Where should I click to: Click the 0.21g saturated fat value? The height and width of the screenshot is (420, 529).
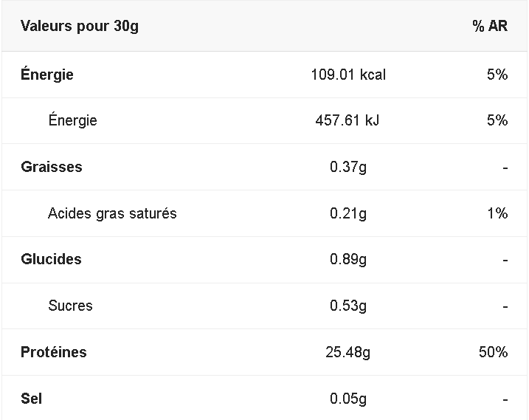(x=348, y=213)
